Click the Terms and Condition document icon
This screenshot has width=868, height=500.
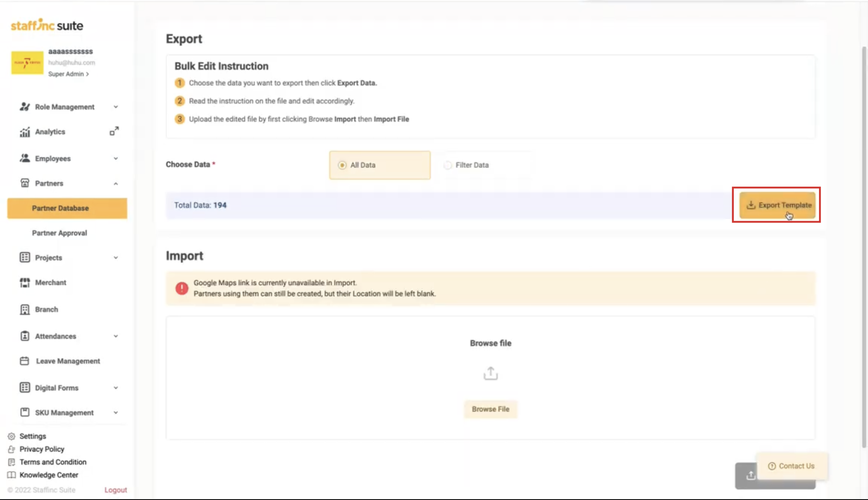pyautogui.click(x=12, y=462)
